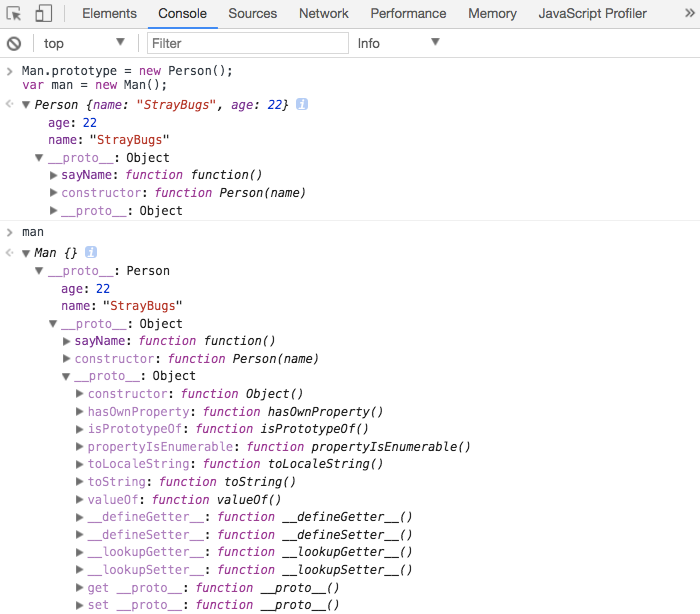Select the Console tab
Screen dimensions: 700x614
pos(182,13)
